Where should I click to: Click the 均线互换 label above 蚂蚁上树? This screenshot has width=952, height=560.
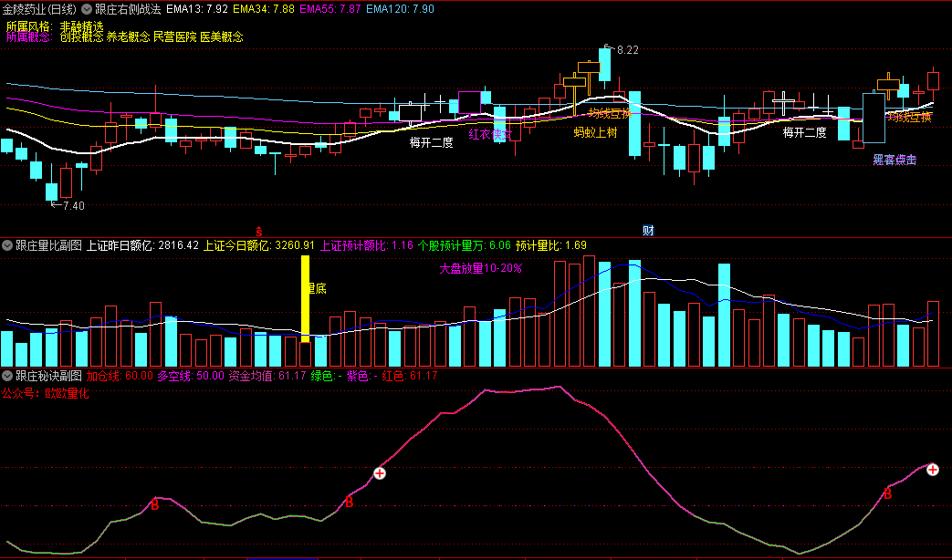click(x=610, y=113)
